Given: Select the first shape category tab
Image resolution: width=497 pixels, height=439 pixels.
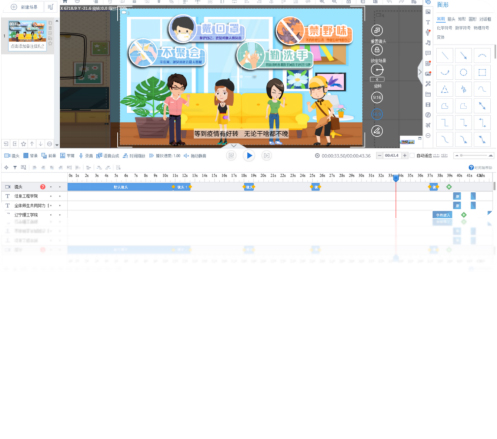Looking at the screenshot, I should coord(441,19).
